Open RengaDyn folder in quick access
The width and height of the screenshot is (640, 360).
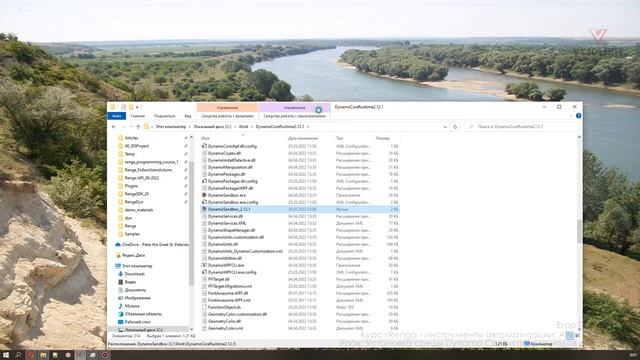[131, 202]
